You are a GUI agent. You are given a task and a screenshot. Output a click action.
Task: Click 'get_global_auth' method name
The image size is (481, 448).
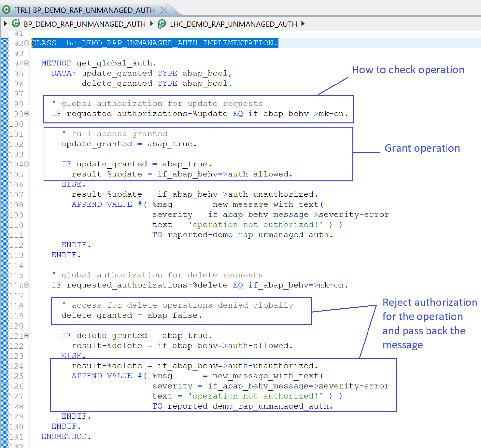pos(114,64)
